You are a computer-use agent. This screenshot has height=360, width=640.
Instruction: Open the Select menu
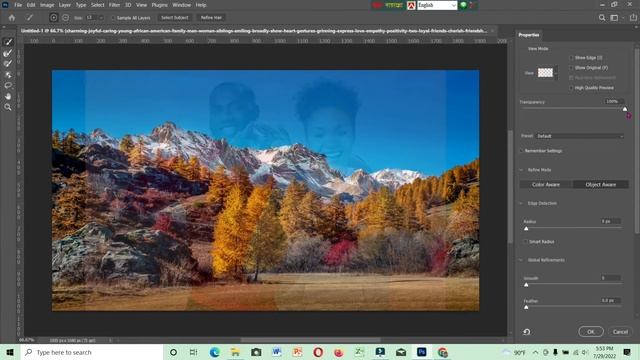pos(98,5)
